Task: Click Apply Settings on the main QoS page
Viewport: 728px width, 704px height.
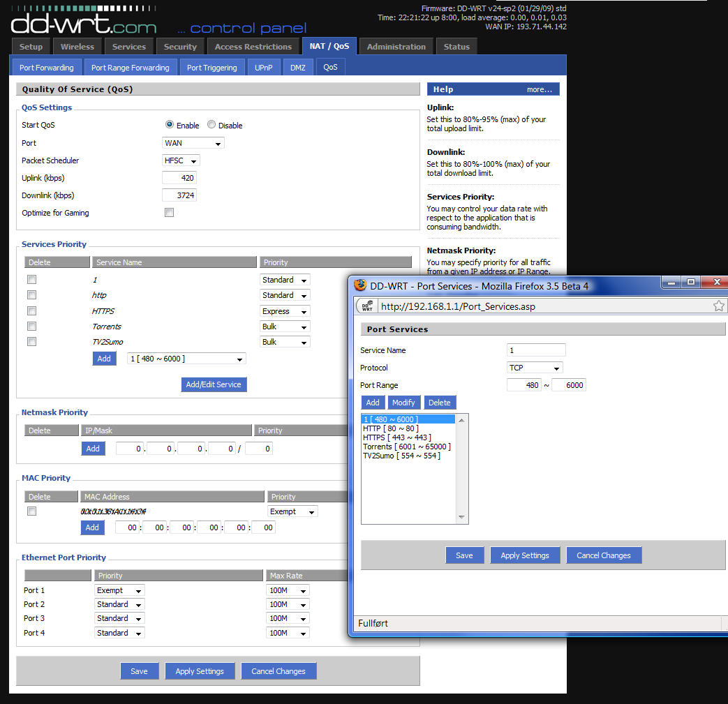Action: (200, 671)
